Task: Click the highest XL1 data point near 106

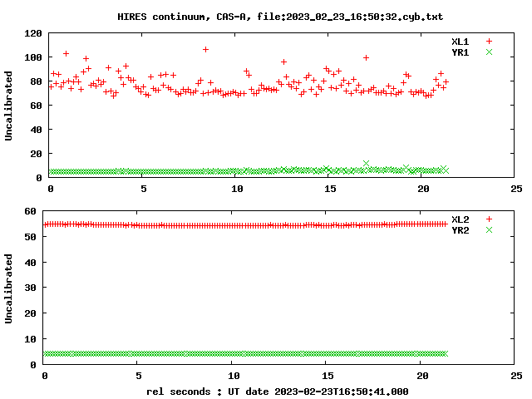Action: [x=205, y=50]
